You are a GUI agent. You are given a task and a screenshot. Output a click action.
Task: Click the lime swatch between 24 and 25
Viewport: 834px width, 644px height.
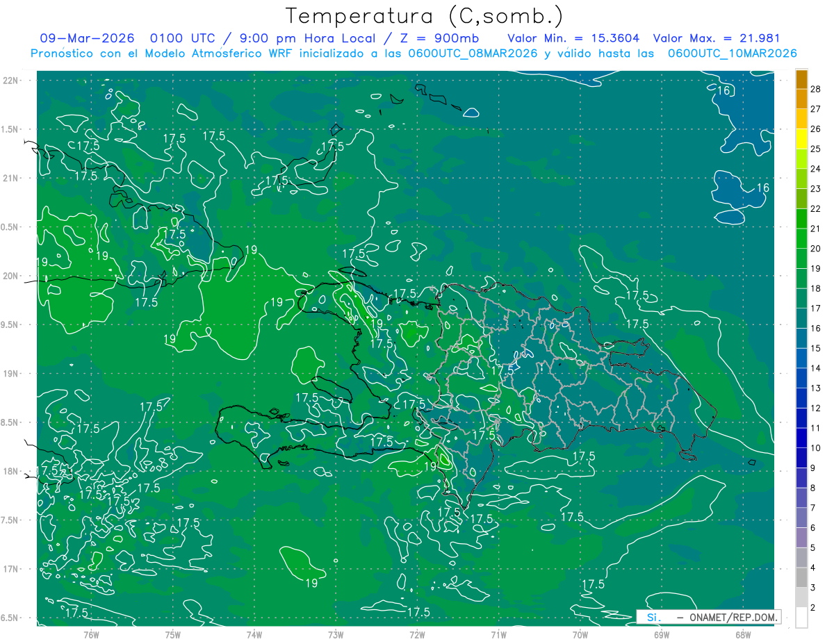tap(801, 159)
